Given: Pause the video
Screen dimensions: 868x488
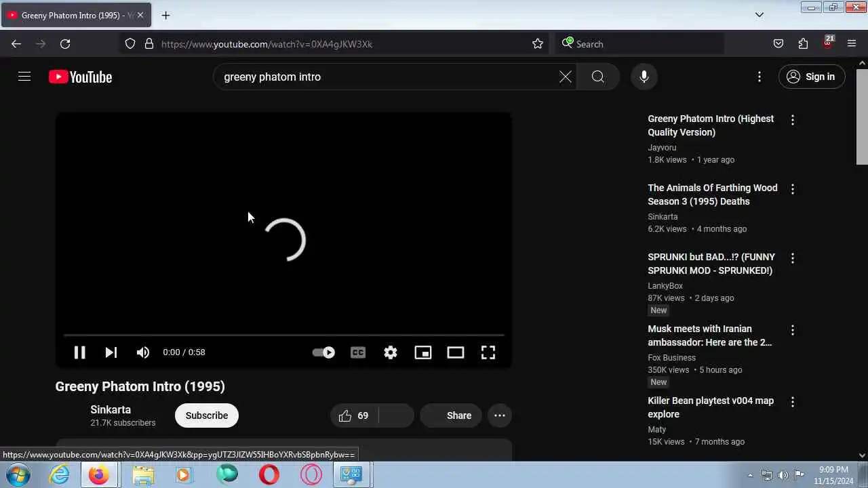Looking at the screenshot, I should 79,352.
